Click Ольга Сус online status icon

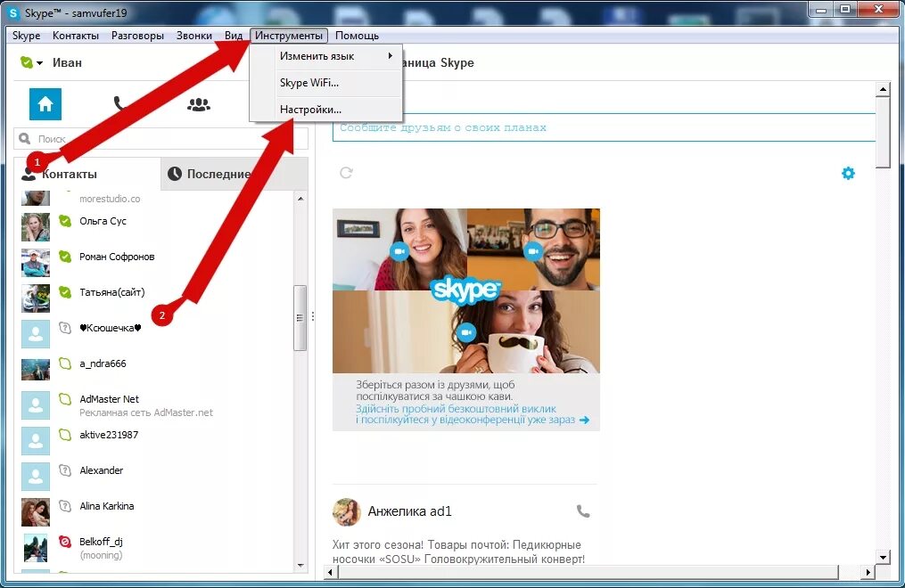[x=65, y=221]
